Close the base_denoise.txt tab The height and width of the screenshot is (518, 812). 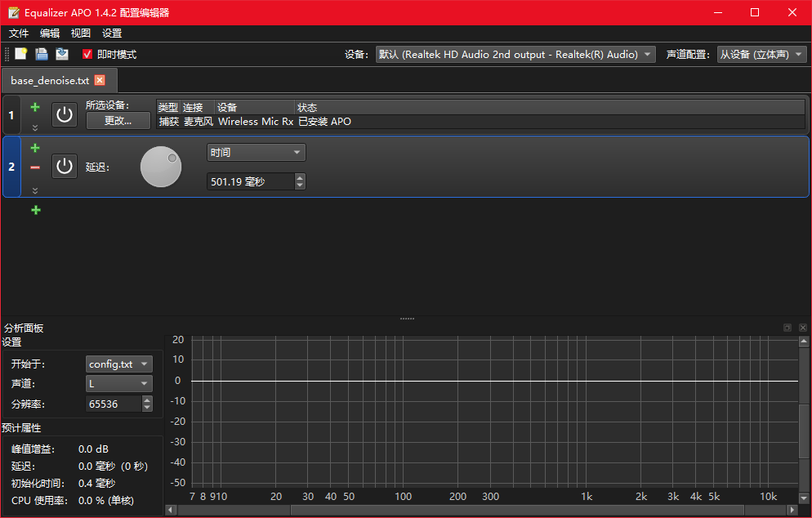(100, 80)
